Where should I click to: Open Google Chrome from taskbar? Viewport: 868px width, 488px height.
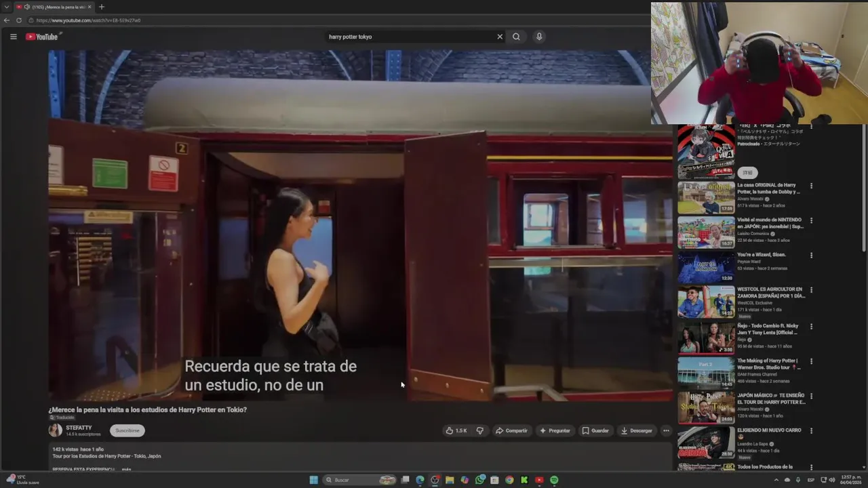[x=509, y=480]
